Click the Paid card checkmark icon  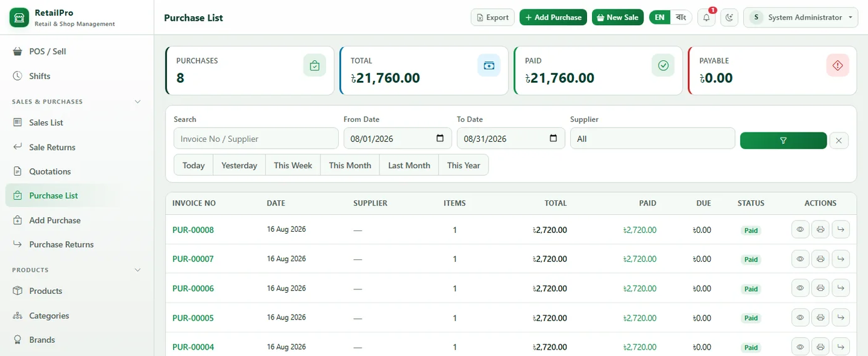(x=663, y=65)
